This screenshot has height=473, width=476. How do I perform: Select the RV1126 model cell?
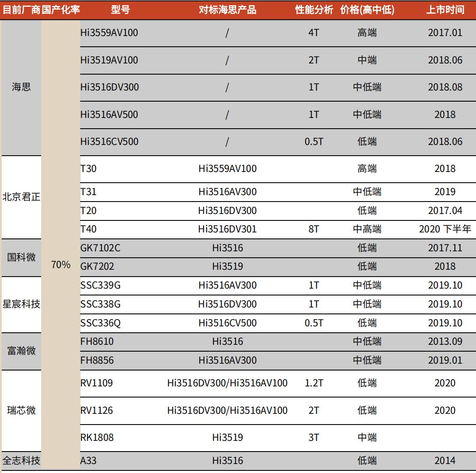pos(96,410)
